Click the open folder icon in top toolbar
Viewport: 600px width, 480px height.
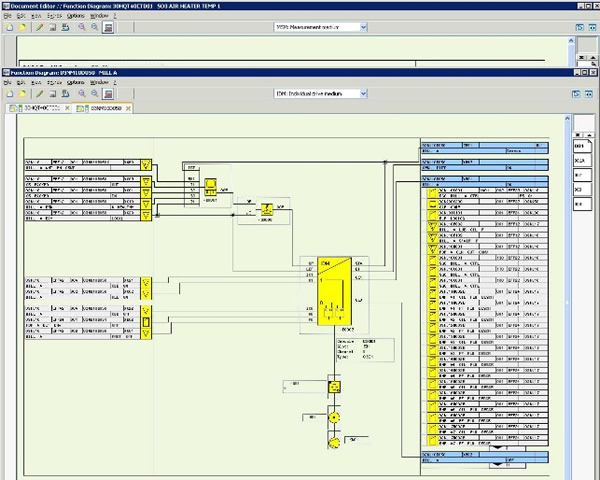click(x=22, y=28)
